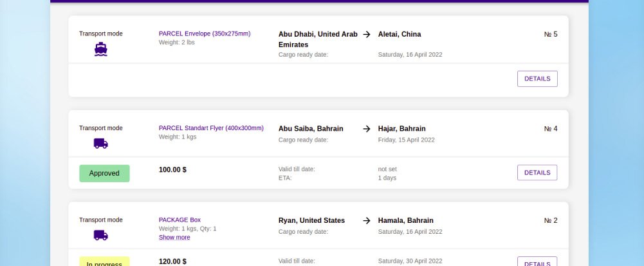Click the yellow In progress status badge

[104, 263]
